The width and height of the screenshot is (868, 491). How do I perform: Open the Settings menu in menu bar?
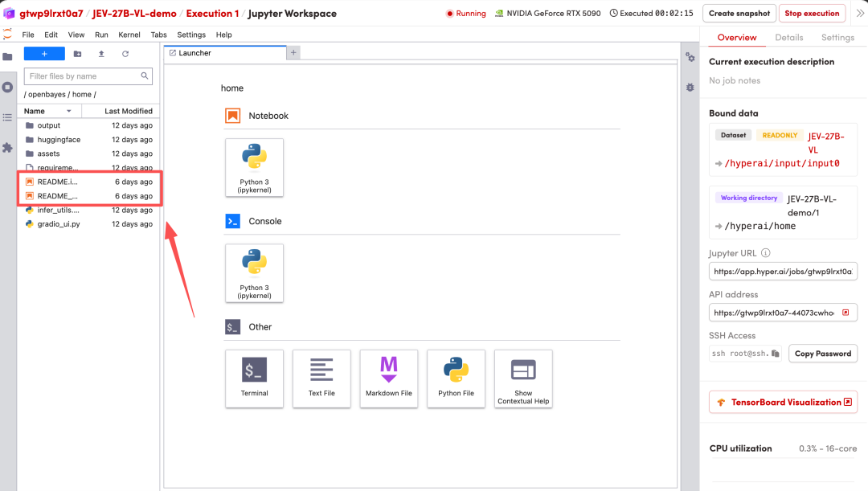coord(191,35)
